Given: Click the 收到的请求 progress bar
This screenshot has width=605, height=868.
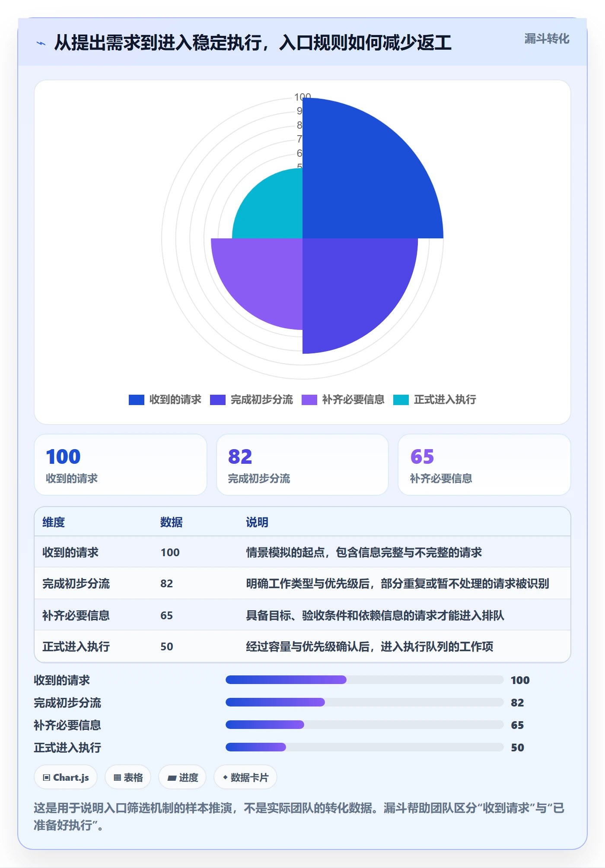Looking at the screenshot, I should click(x=364, y=680).
